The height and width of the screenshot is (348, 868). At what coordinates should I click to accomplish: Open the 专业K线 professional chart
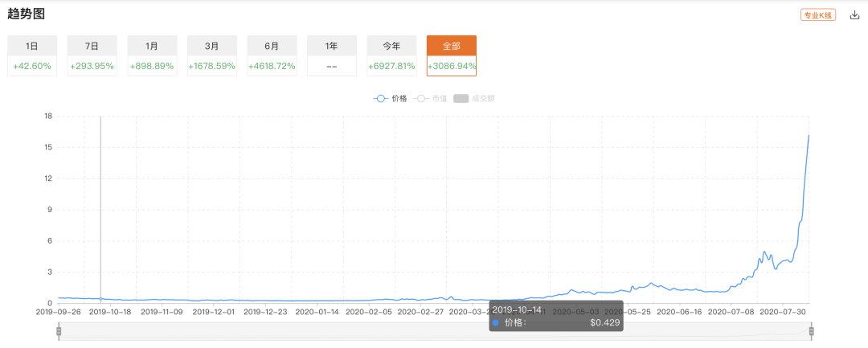(819, 14)
